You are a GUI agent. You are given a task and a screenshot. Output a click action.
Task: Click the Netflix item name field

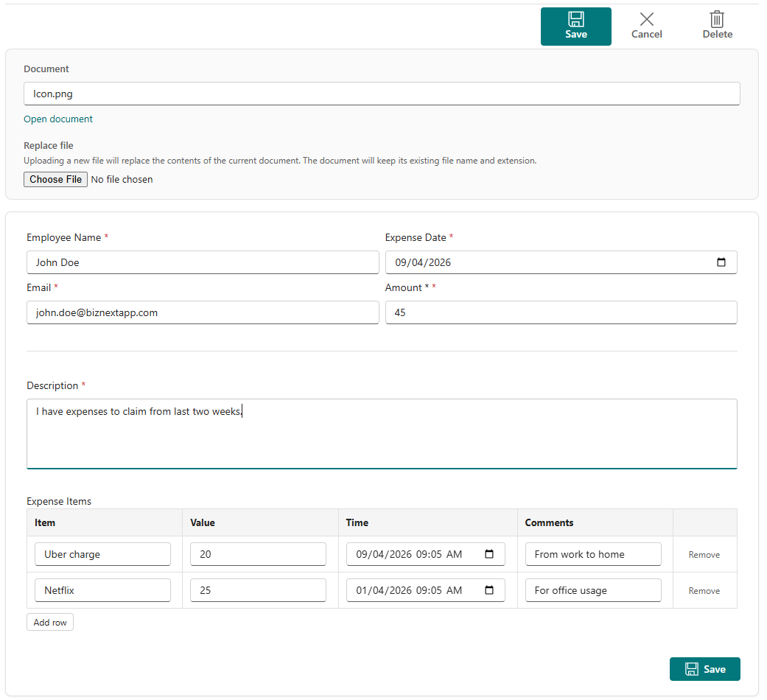tap(102, 589)
